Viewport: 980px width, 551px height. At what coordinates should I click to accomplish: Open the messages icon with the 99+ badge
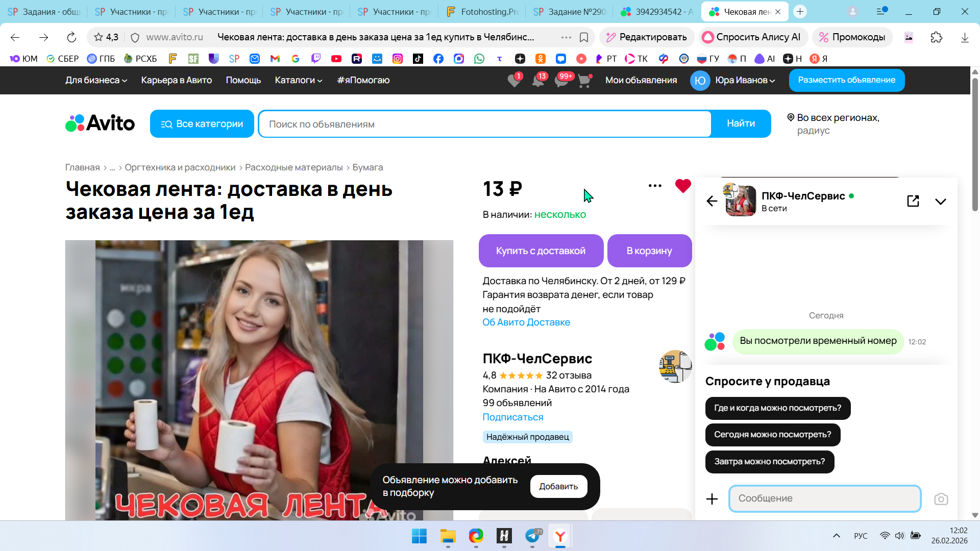pos(561,81)
